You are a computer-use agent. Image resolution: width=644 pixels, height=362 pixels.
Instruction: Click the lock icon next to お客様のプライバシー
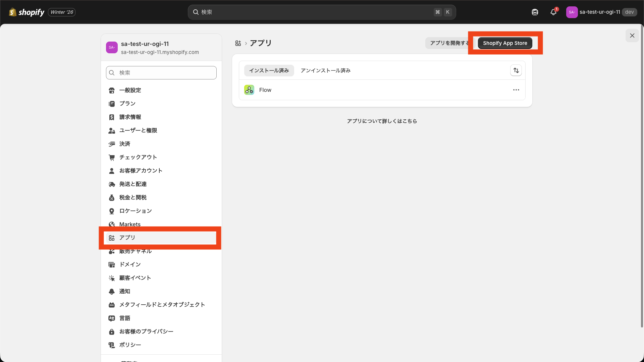112,331
